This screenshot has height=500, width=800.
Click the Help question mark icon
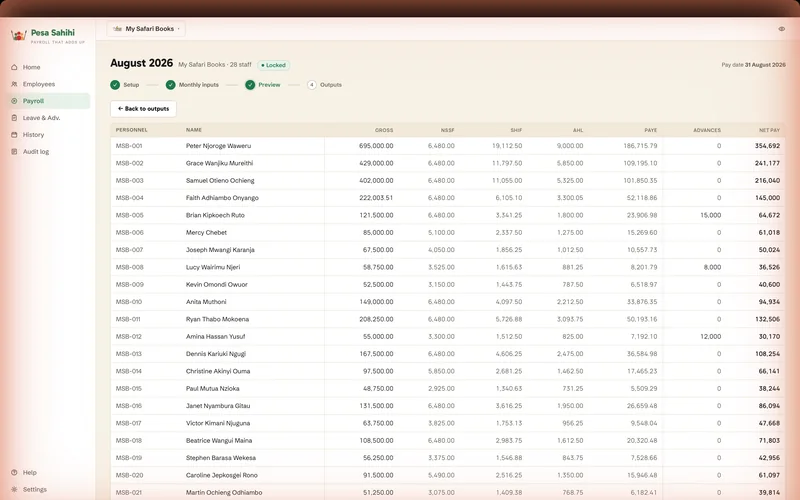click(14, 472)
